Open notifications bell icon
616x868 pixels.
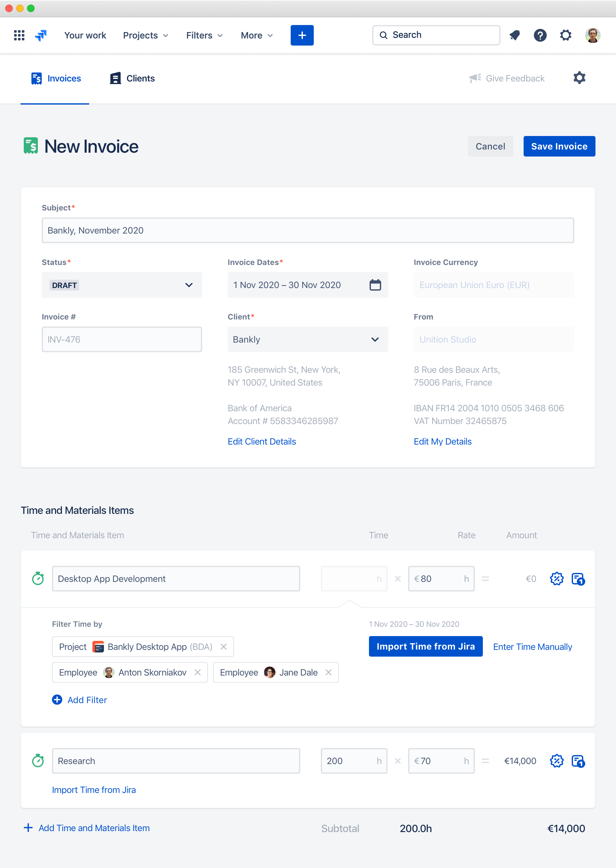tap(515, 35)
